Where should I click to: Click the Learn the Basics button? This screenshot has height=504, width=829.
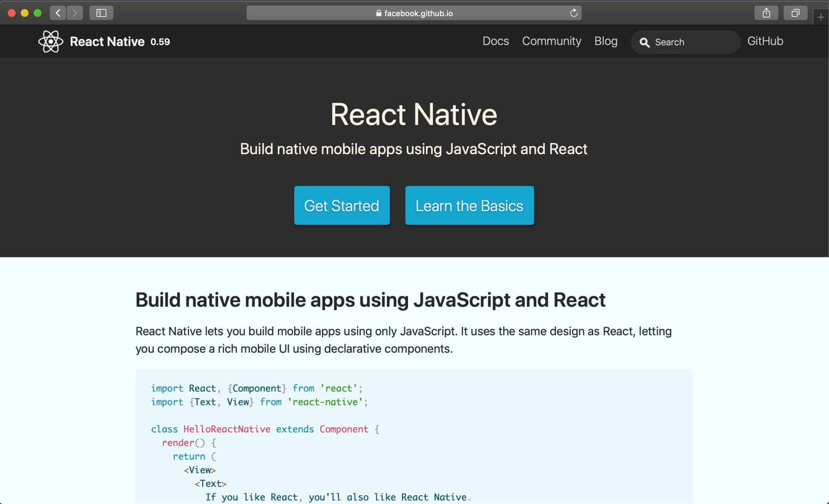pos(469,205)
